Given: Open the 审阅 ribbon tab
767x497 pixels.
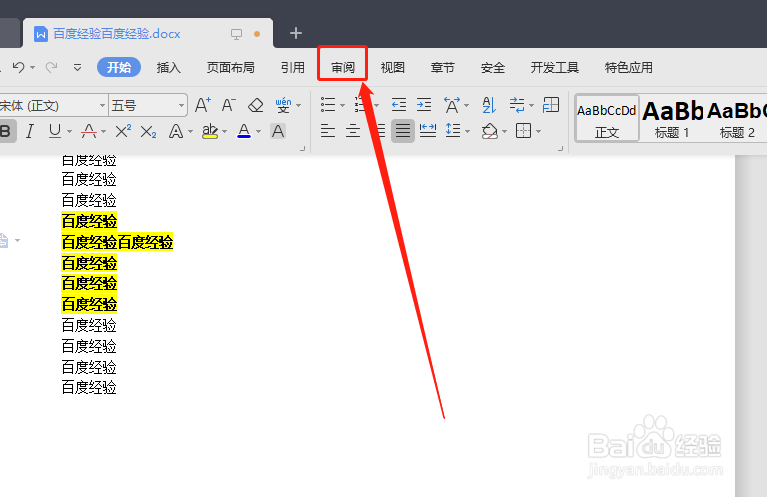Looking at the screenshot, I should point(342,68).
